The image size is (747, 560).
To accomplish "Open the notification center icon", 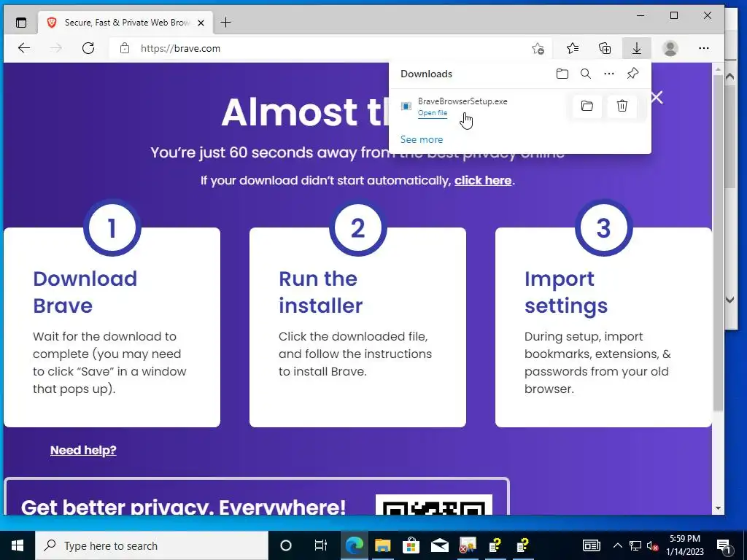I will click(724, 545).
